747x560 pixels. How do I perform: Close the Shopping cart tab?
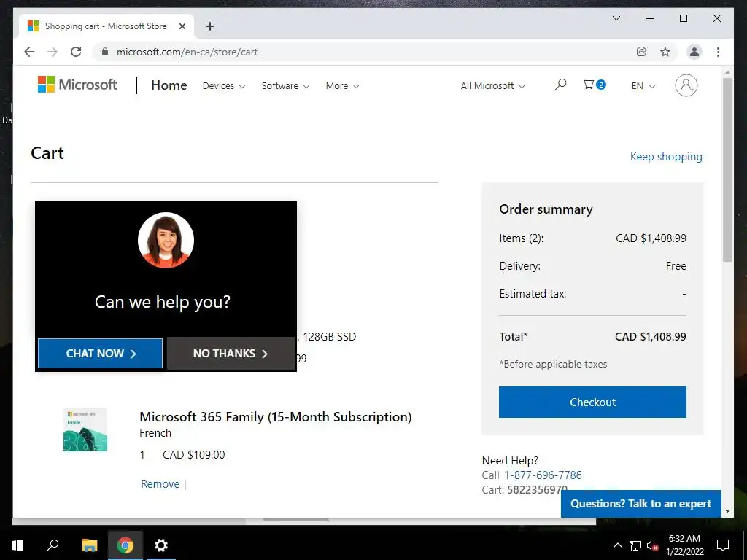point(182,26)
